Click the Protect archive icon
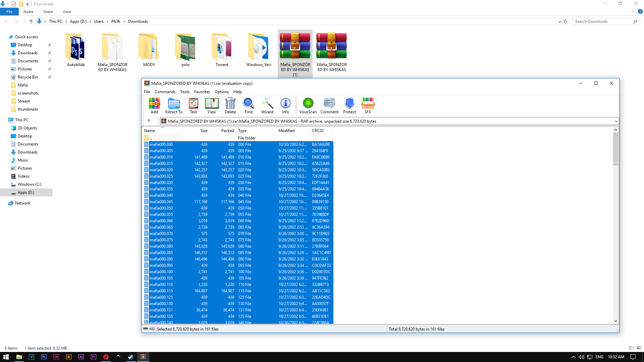Viewport: 644px width, 362px height. click(x=349, y=105)
